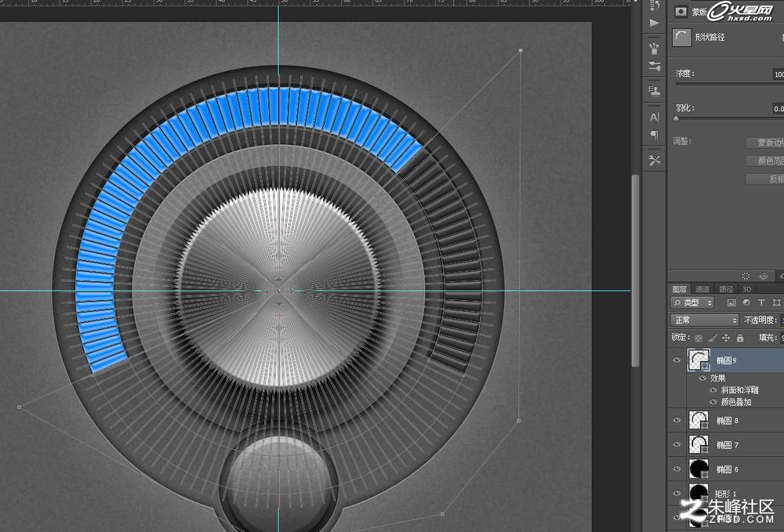Click the pixel mask icon beside 蒙版

pyautogui.click(x=681, y=12)
